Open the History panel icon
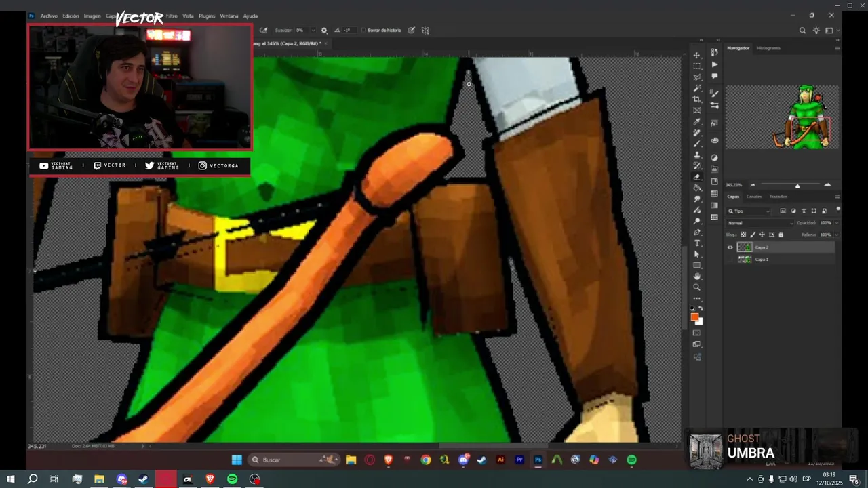This screenshot has width=868, height=488. [714, 52]
